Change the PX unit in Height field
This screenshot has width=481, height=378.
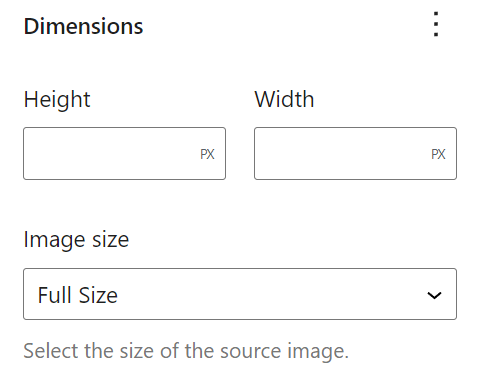[x=207, y=154]
